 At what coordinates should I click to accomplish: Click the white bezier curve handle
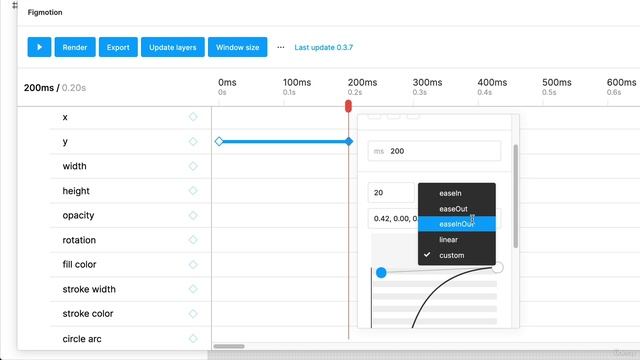click(x=498, y=268)
